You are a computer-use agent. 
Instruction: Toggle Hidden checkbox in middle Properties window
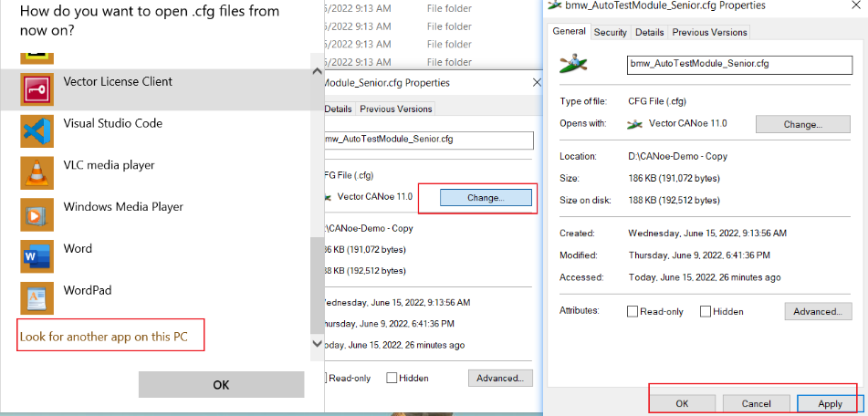[x=392, y=379]
